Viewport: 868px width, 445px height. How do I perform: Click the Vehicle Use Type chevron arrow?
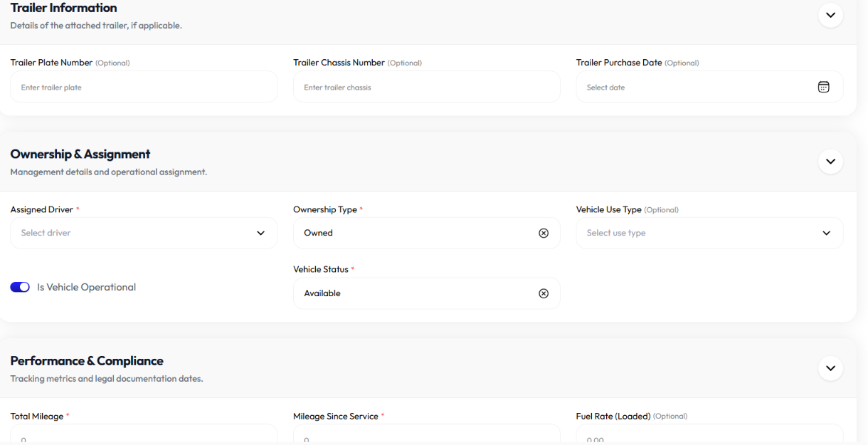[826, 233]
